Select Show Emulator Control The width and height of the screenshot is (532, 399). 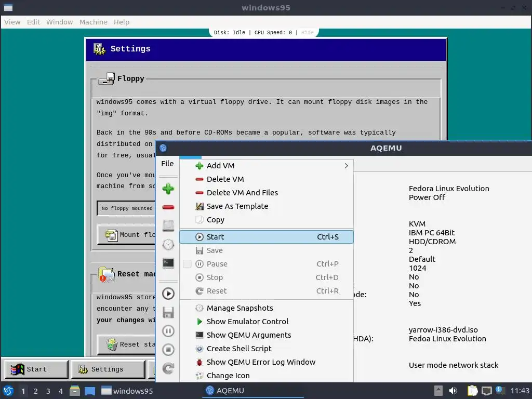(x=267, y=322)
